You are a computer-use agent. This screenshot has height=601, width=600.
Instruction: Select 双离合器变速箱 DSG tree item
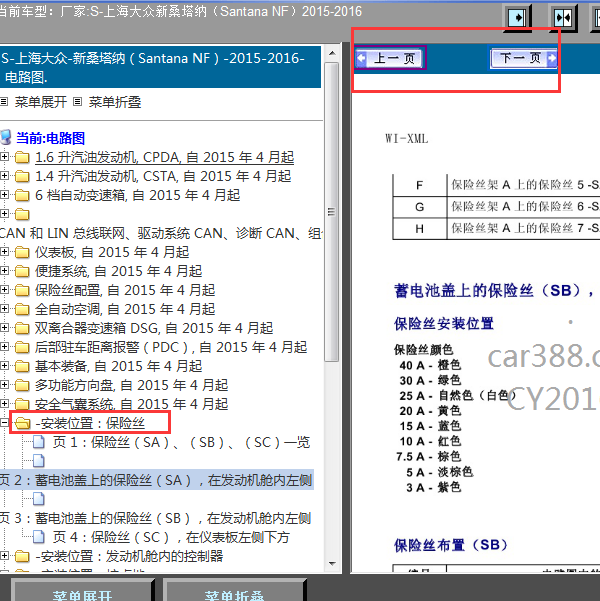154,328
